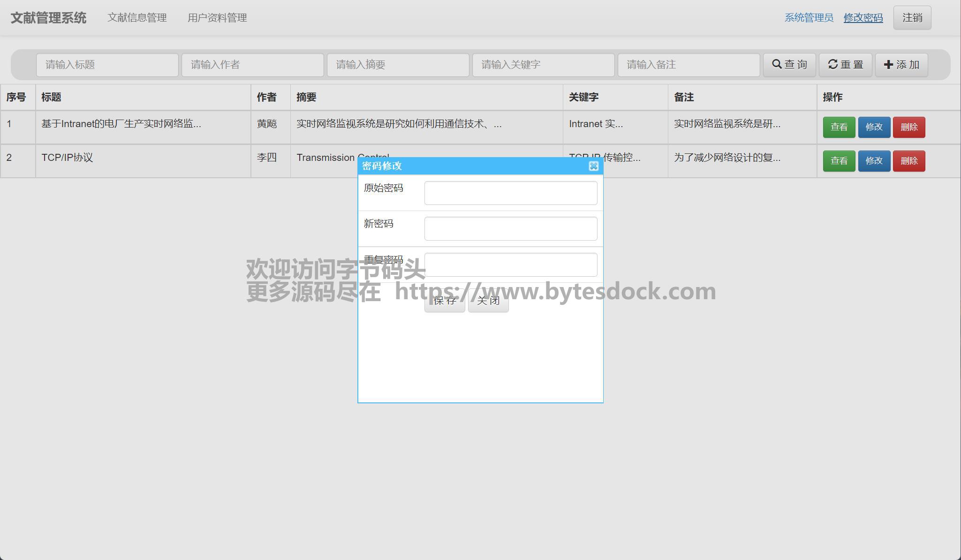Close the 密码修改 dialog with X icon
Screen dimensions: 961x560
pyautogui.click(x=593, y=166)
